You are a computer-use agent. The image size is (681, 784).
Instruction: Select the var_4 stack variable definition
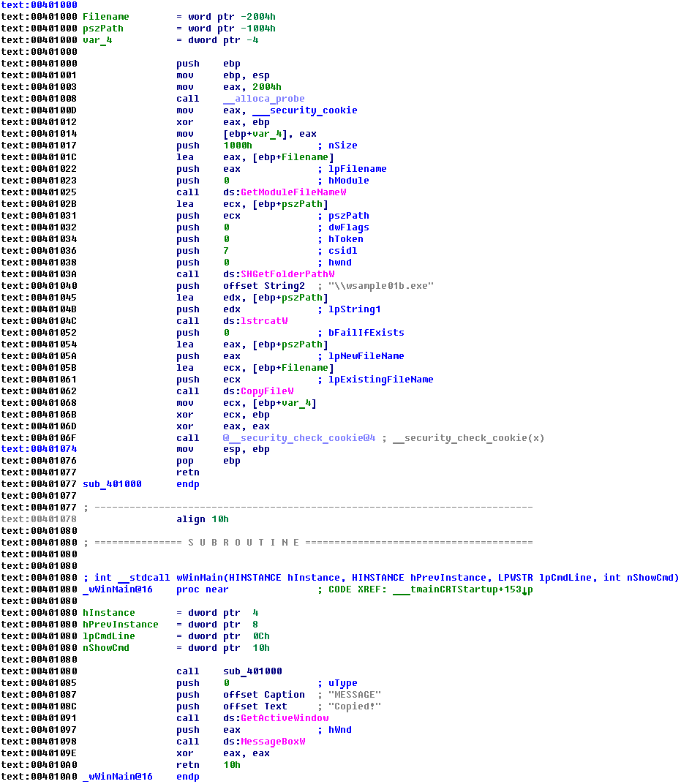97,40
